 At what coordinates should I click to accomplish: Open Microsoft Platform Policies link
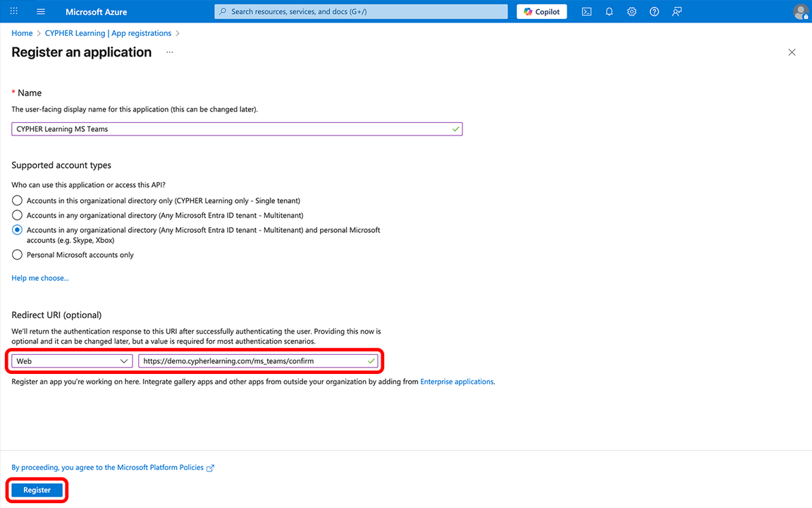[112, 468]
